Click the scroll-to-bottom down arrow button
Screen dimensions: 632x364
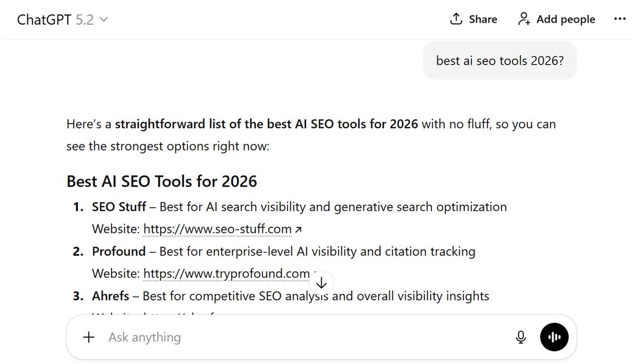pos(321,282)
